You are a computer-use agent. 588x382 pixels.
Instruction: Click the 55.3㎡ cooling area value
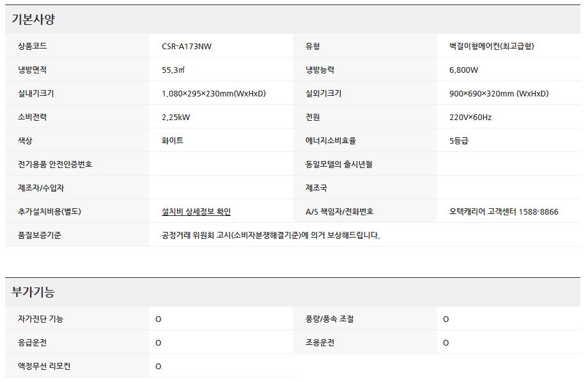[173, 70]
